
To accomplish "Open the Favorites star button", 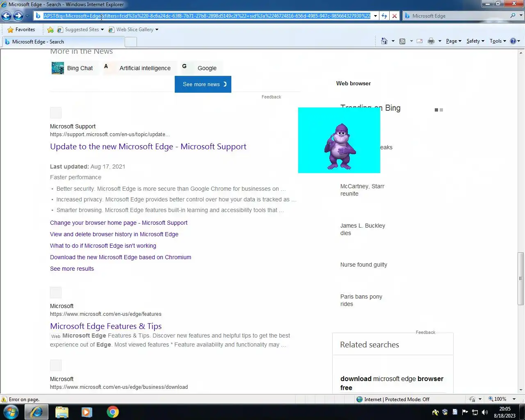I will coord(21,30).
